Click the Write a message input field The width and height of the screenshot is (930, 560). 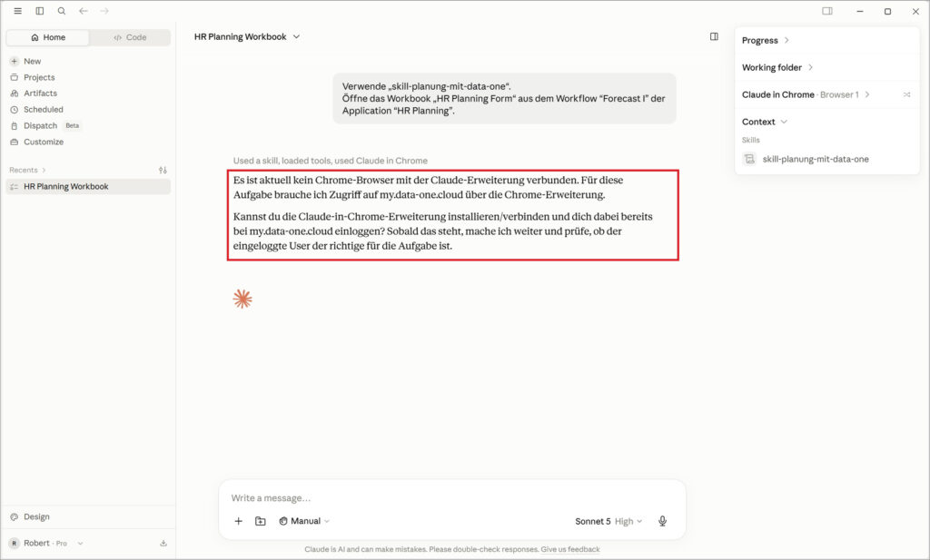452,497
